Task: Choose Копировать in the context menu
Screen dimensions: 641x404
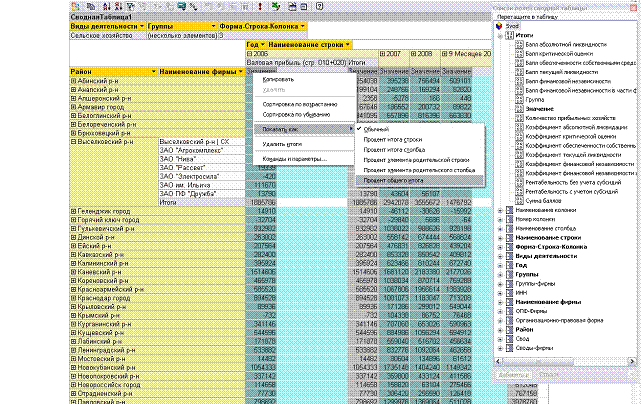Action: (278, 79)
